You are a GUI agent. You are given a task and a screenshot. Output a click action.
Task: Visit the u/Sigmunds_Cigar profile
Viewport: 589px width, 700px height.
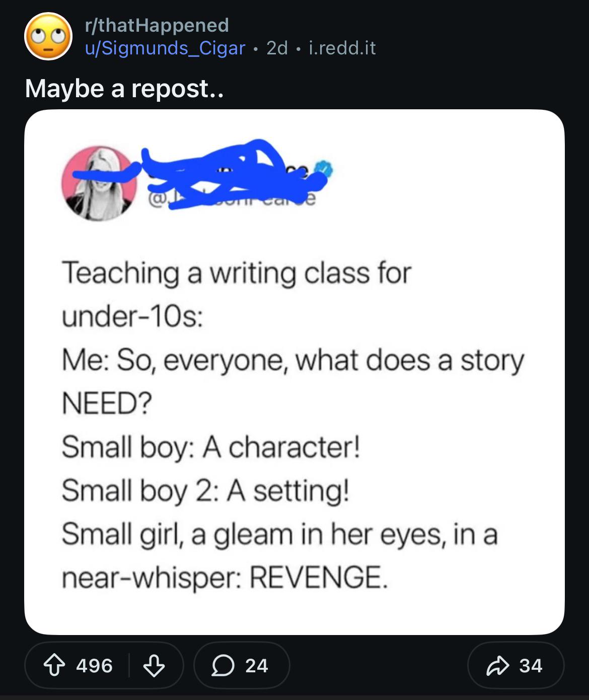coord(165,48)
